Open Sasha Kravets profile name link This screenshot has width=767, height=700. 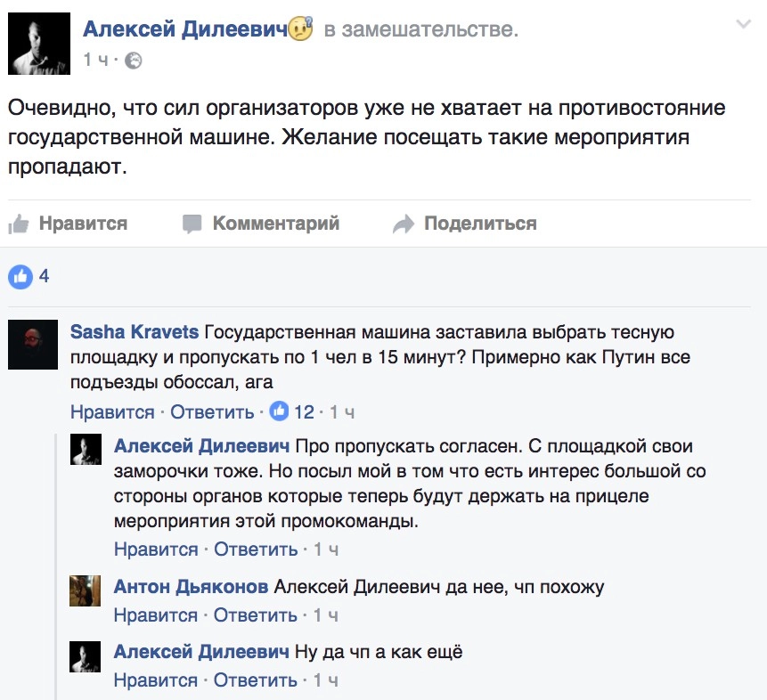tap(135, 333)
